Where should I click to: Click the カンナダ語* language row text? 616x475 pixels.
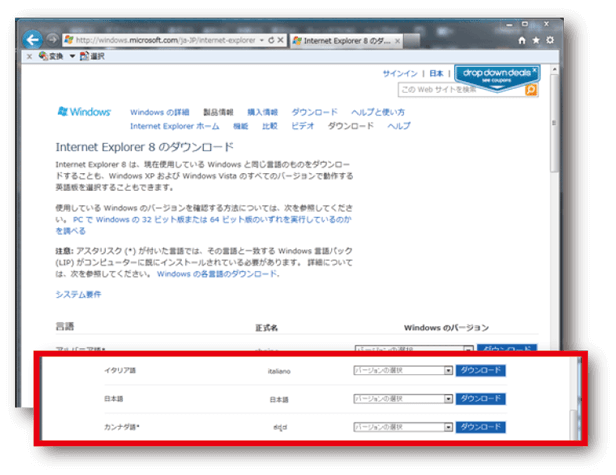point(122,427)
